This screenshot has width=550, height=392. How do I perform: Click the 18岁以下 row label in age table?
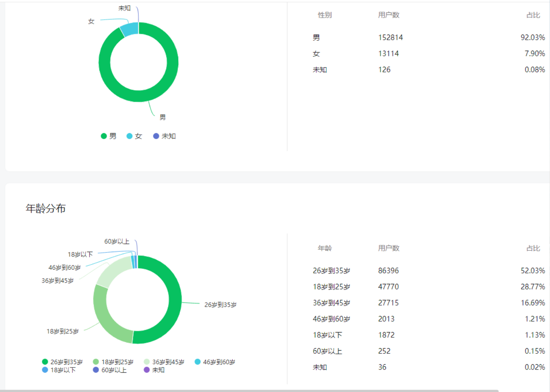tap(328, 335)
